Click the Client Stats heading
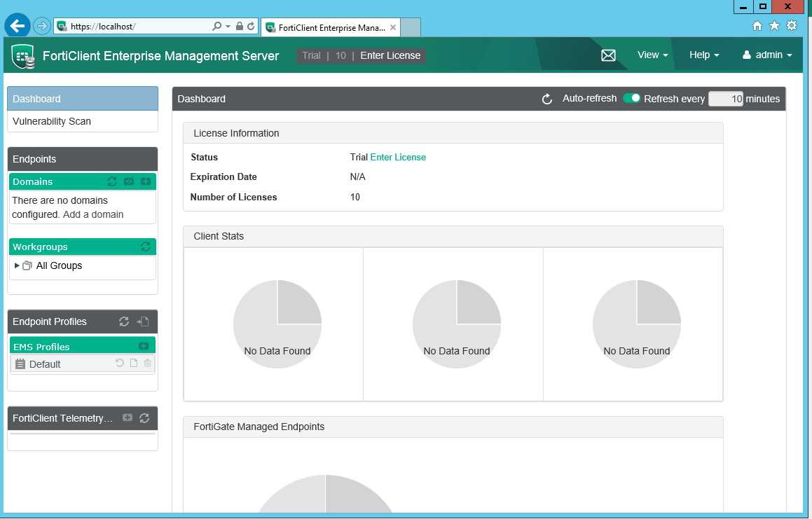Screen dimensions: 812x519 (x=219, y=236)
